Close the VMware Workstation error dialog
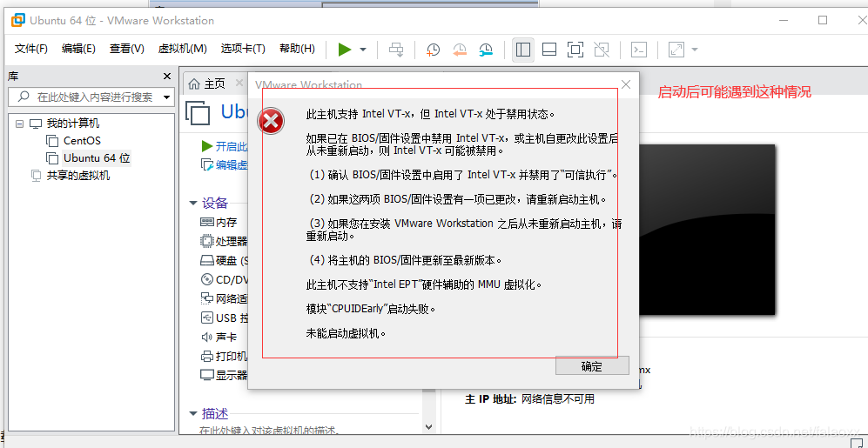This screenshot has height=448, width=868. tap(626, 84)
